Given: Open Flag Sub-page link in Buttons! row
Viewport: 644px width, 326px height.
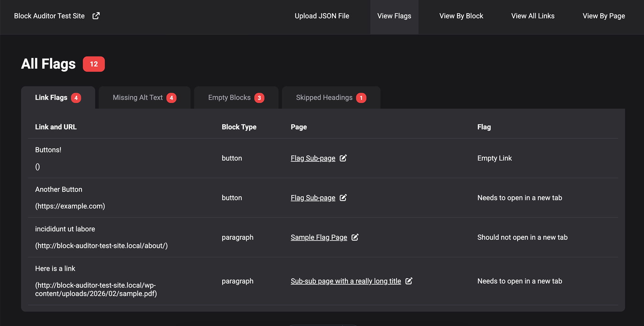Looking at the screenshot, I should 313,158.
